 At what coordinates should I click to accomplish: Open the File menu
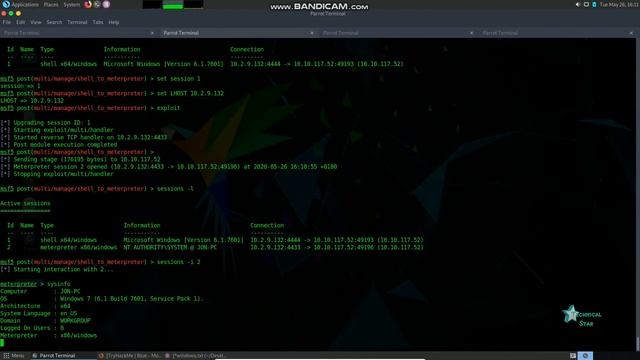point(7,22)
